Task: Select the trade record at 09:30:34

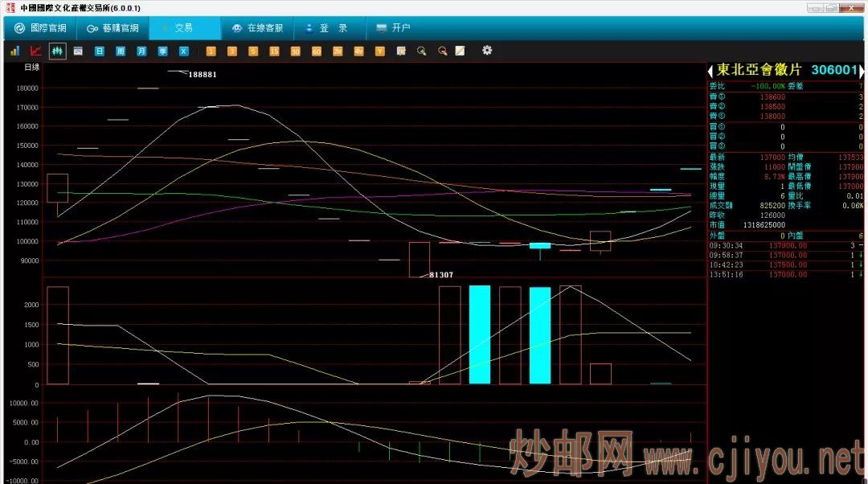Action: [x=786, y=245]
